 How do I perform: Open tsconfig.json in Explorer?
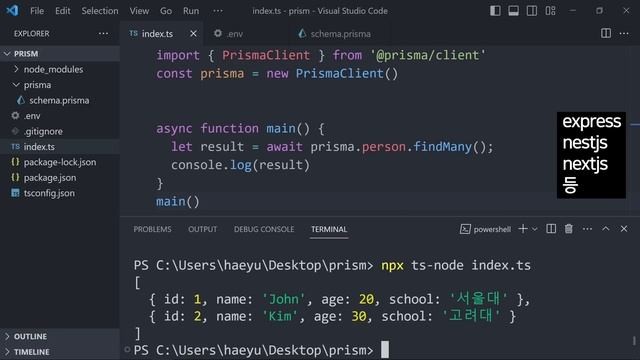tap(60, 193)
